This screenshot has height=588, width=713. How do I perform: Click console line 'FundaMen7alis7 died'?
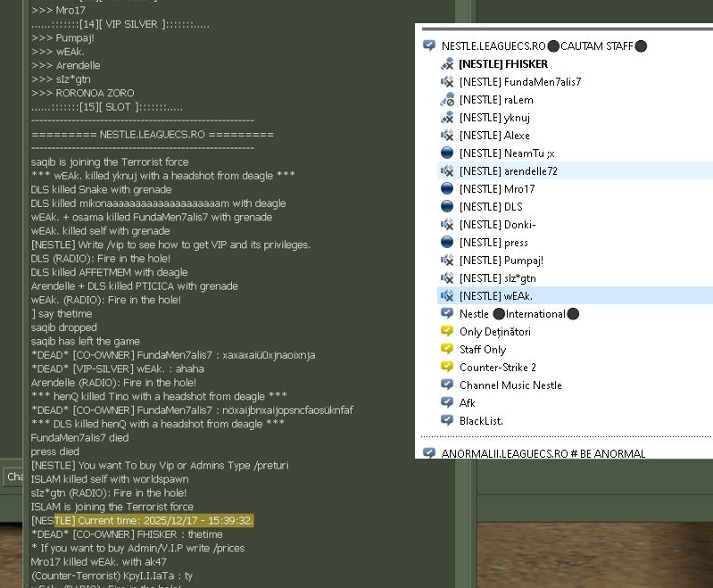click(x=79, y=437)
